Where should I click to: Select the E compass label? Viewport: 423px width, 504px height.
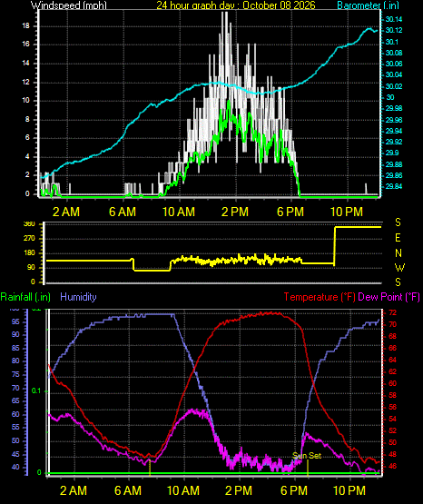click(398, 238)
